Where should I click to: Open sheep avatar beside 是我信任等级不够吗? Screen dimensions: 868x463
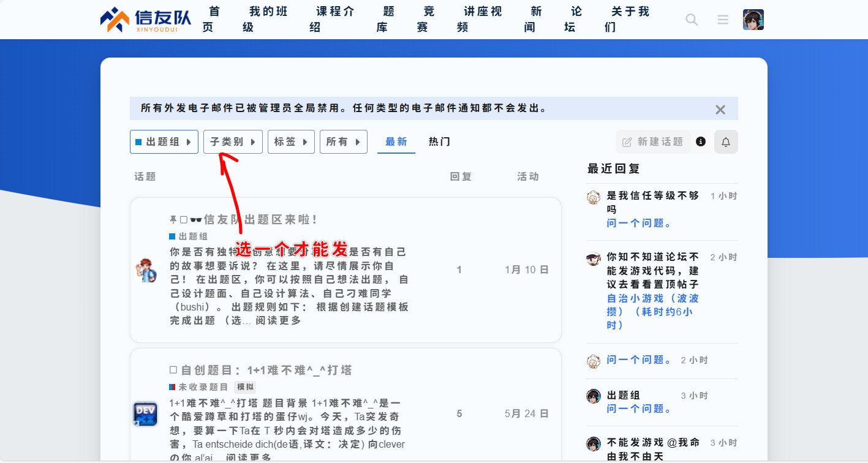click(x=593, y=197)
